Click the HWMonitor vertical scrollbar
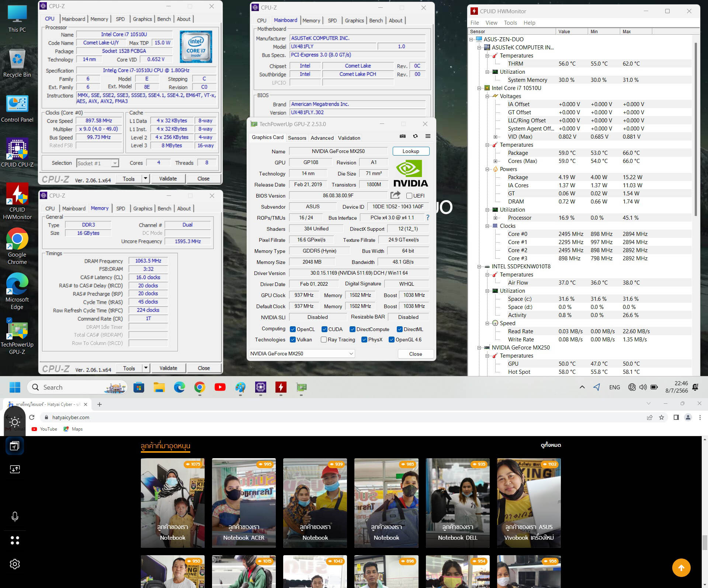The image size is (708, 588). tap(695, 129)
